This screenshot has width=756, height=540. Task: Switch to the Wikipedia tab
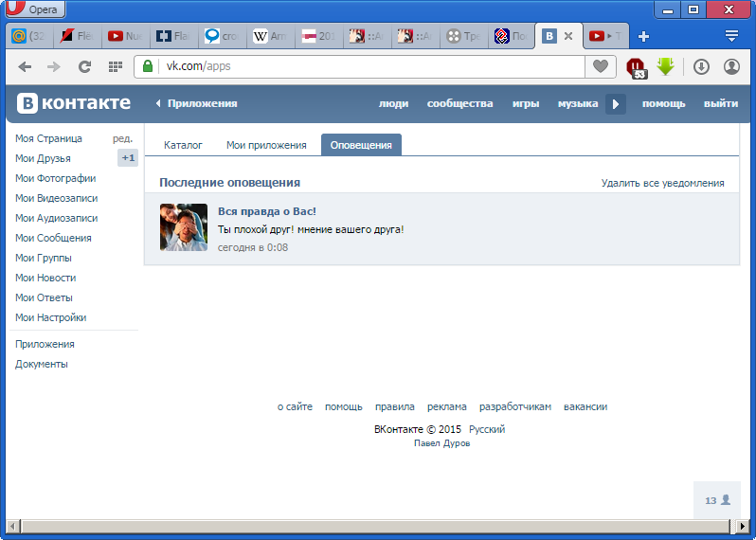(x=271, y=36)
